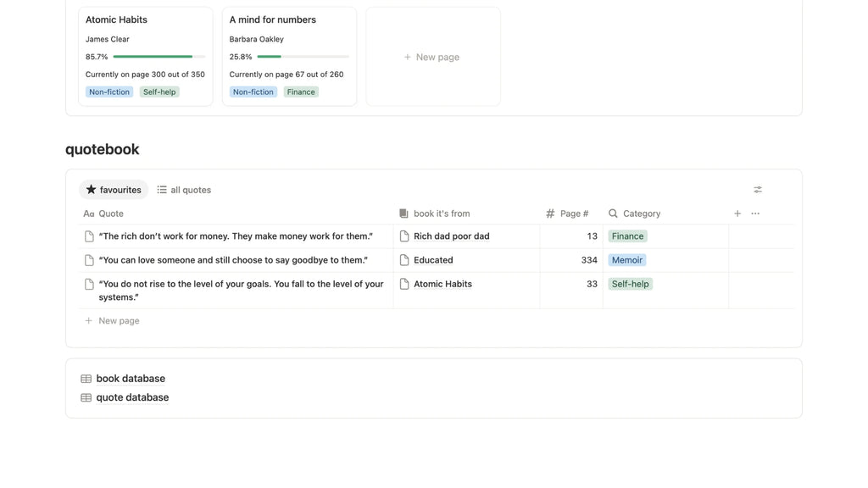Viewport: 868px width, 488px height.
Task: Add a new property with plus icon
Action: (737, 213)
